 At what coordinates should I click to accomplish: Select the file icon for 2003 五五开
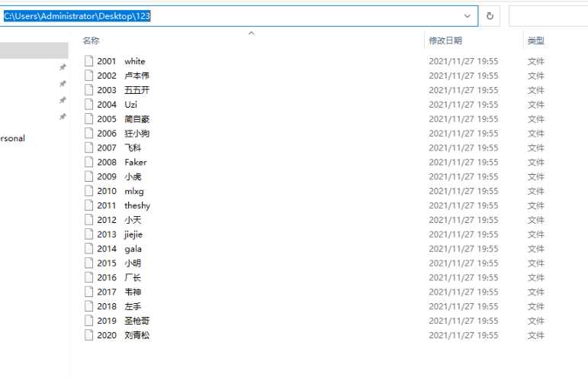pyautogui.click(x=89, y=89)
